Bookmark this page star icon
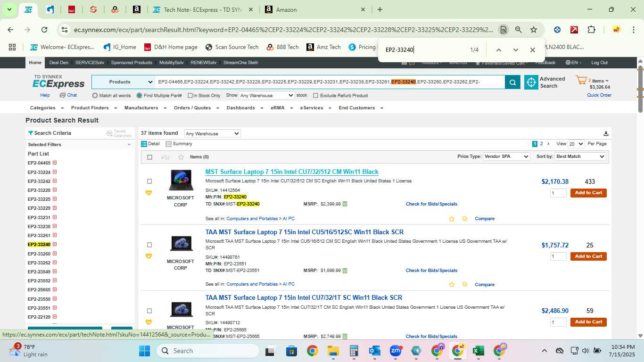The image size is (644, 362). click(x=534, y=30)
